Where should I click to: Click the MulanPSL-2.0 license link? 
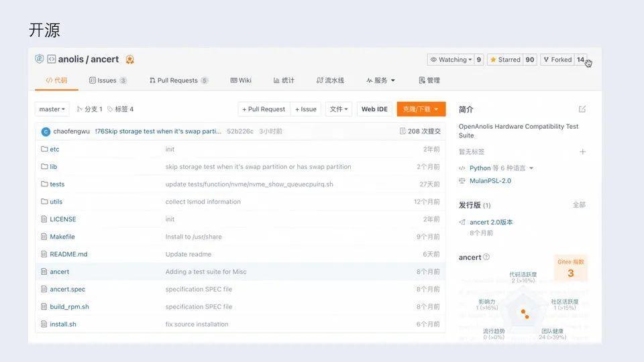pos(490,181)
